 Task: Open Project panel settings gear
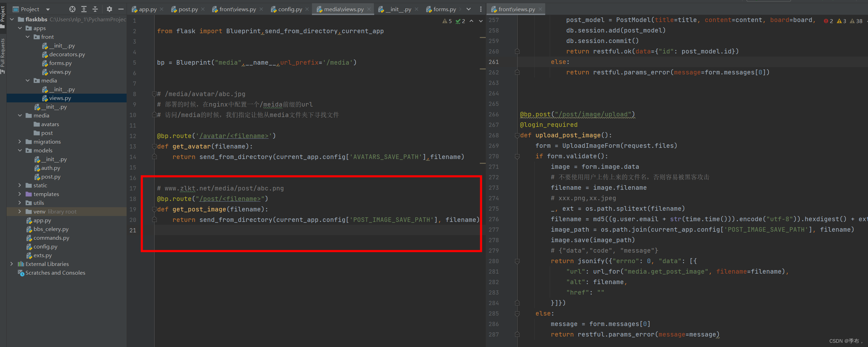109,9
